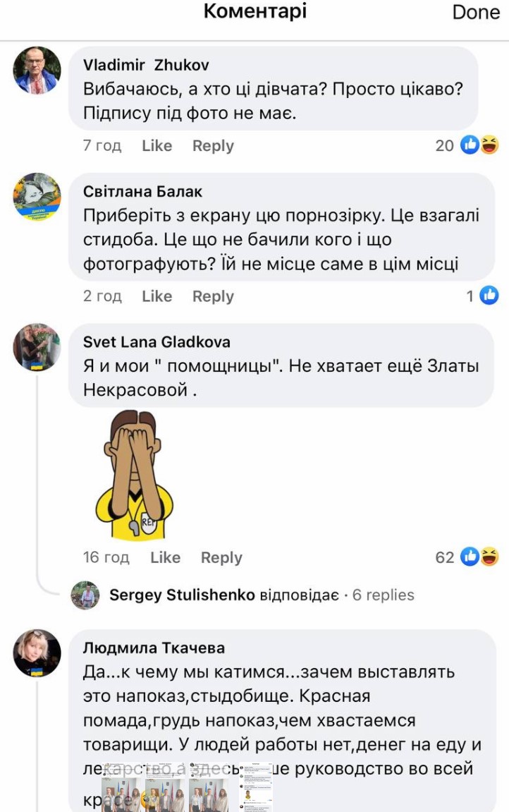Image resolution: width=509 pixels, height=812 pixels.
Task: Reply to Svet Lana Gladkova's comment
Action: pos(221,557)
